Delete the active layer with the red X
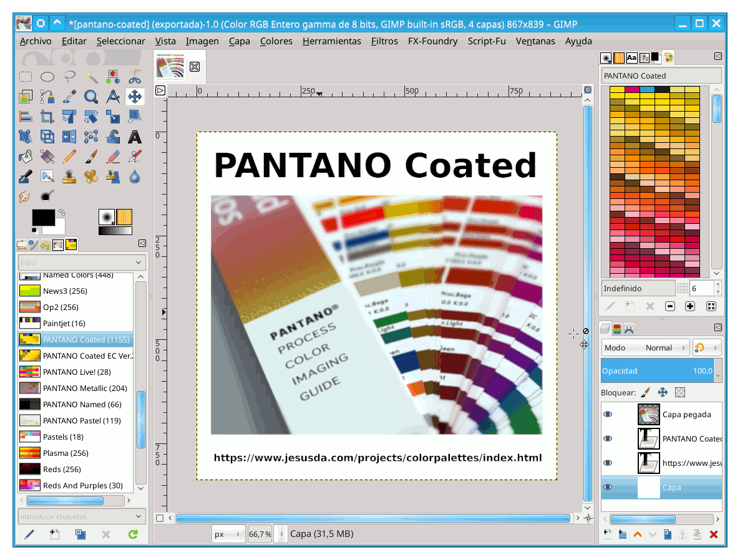 point(714,534)
